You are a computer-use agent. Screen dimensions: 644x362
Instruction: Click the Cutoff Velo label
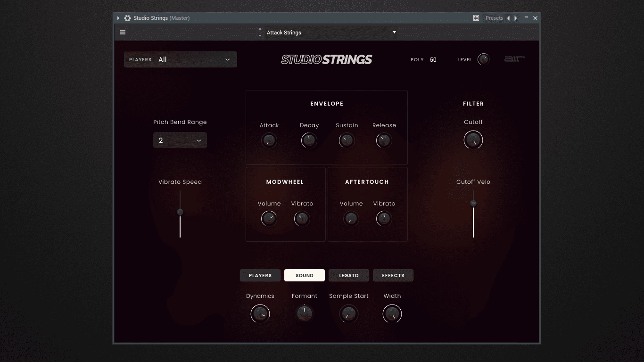(473, 182)
